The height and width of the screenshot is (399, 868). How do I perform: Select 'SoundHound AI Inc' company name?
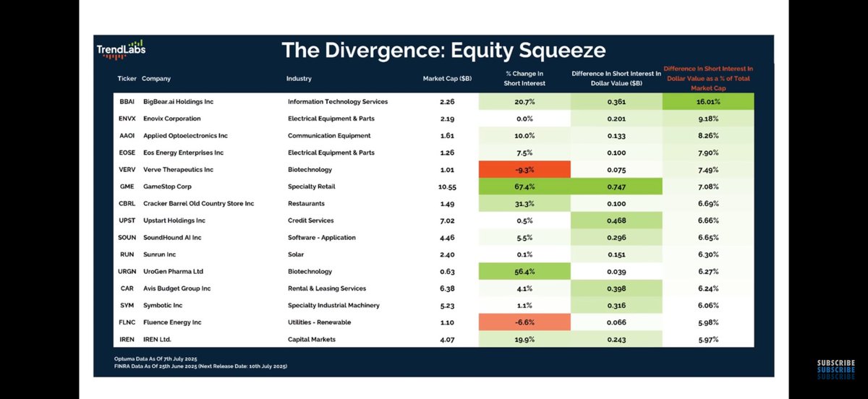click(172, 238)
